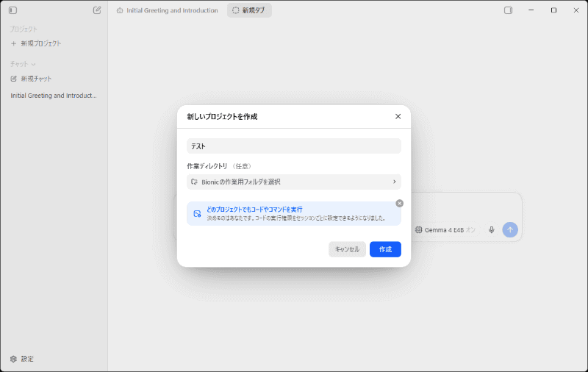Screen dimensions: 588x372
Task: Click どのプロジェクトでもコードやコマンドを実行 banner title
Action: pyautogui.click(x=254, y=210)
